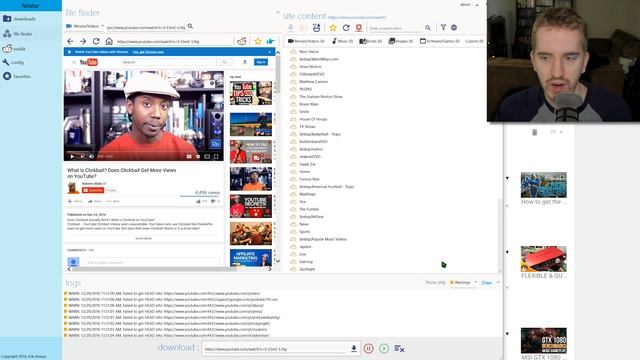This screenshot has width=640, height=360.
Task: Click the reddit alien icon in browser toolbar
Action: 242,41
